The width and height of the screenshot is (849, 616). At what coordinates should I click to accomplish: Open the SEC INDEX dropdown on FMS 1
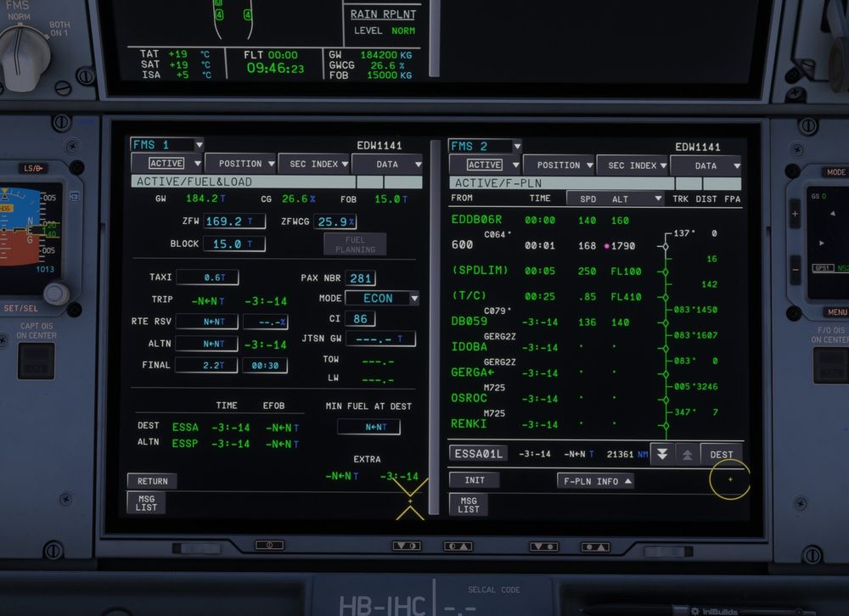click(314, 164)
